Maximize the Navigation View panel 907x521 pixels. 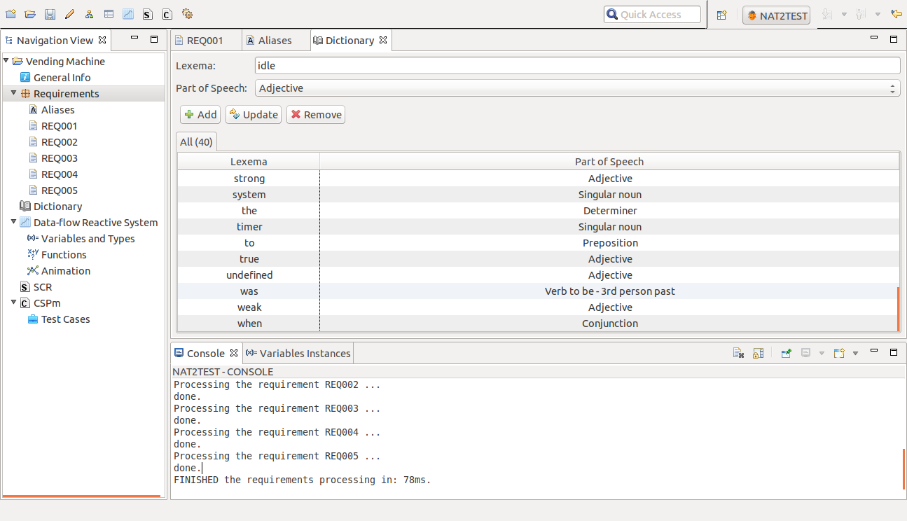tap(154, 39)
